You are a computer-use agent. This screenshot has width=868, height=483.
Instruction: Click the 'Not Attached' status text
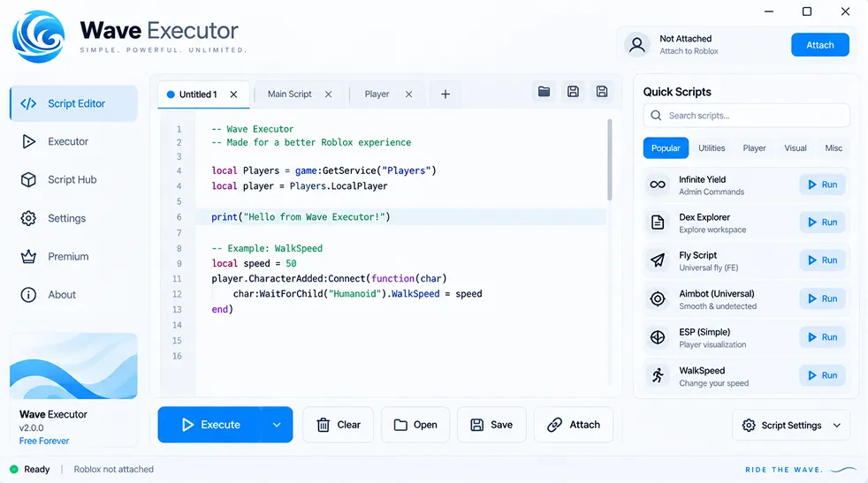point(685,39)
